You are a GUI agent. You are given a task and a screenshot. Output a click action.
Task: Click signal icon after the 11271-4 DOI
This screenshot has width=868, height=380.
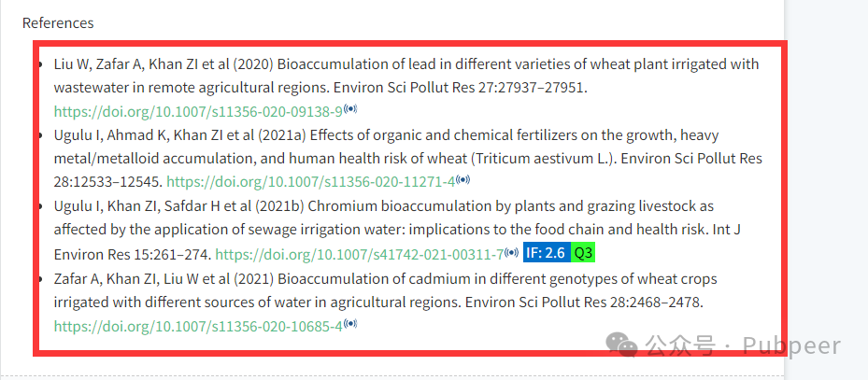pyautogui.click(x=463, y=179)
